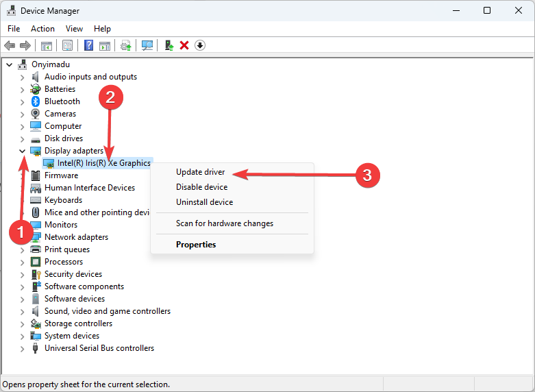Click the status bar text about property sheet
This screenshot has height=392, width=535.
[x=86, y=384]
